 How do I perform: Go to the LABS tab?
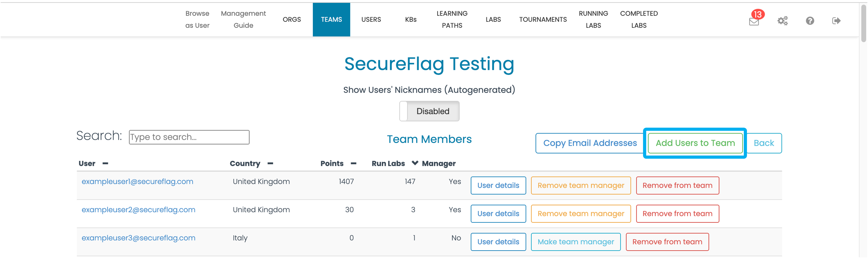tap(493, 20)
